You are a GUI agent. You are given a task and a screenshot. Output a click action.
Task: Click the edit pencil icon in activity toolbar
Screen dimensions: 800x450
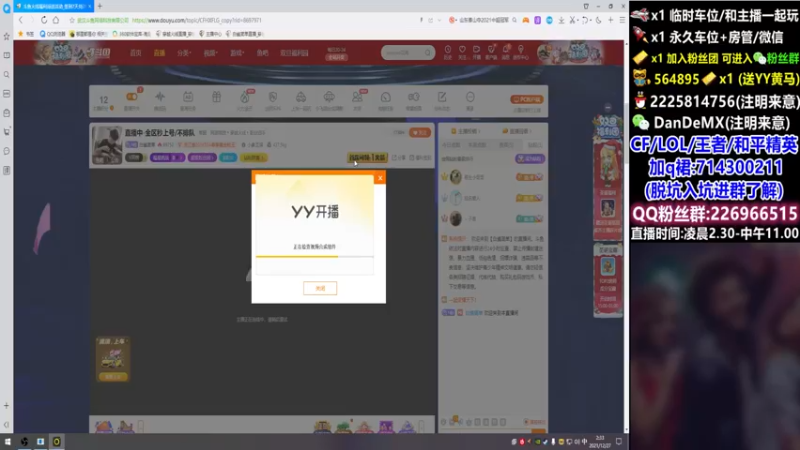(x=442, y=99)
